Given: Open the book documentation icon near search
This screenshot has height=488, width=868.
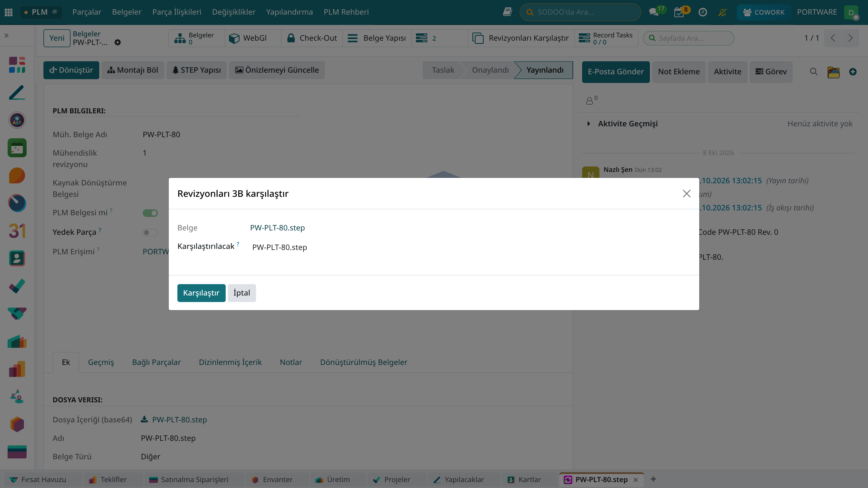Looking at the screenshot, I should point(508,12).
